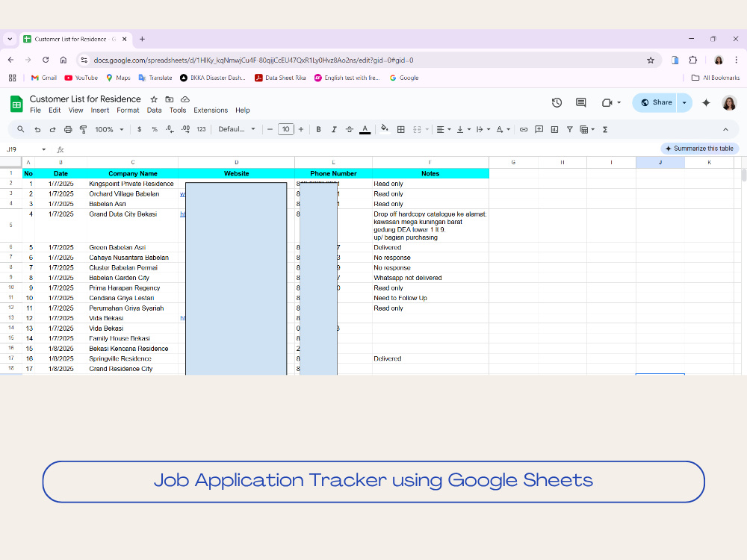Increase font size with plus
The image size is (747, 560).
[300, 129]
